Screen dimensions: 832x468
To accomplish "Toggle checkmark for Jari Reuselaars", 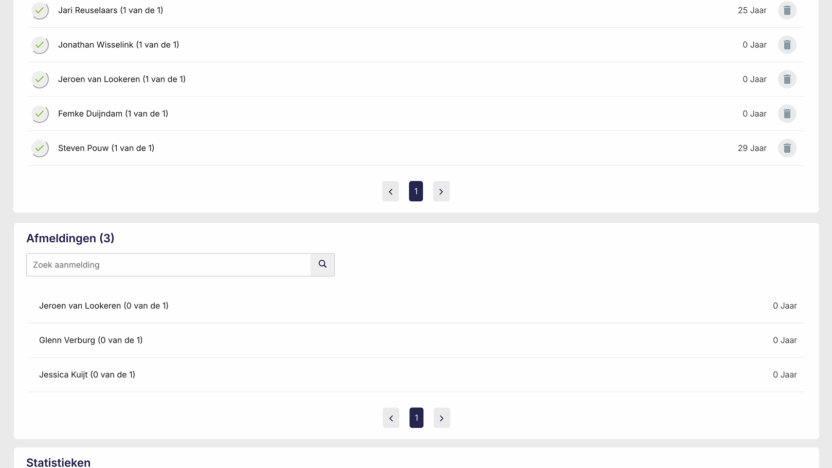I will point(40,10).
